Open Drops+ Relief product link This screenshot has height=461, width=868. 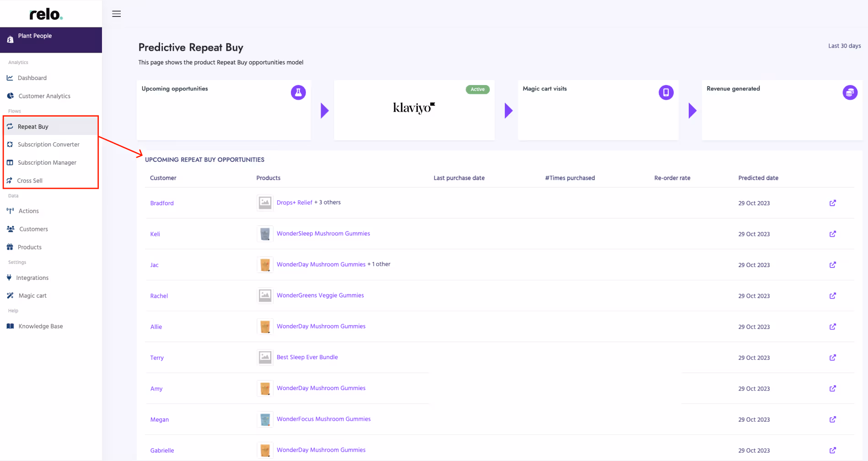295,203
